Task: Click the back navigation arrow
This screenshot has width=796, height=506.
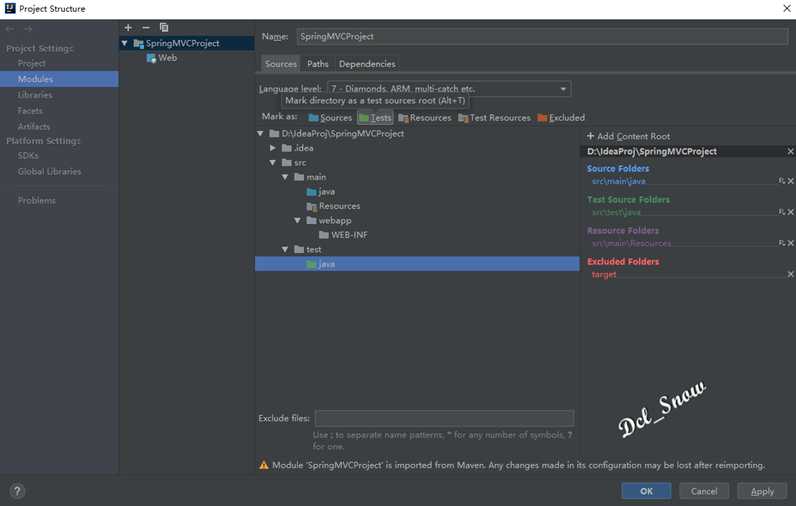Action: point(10,29)
